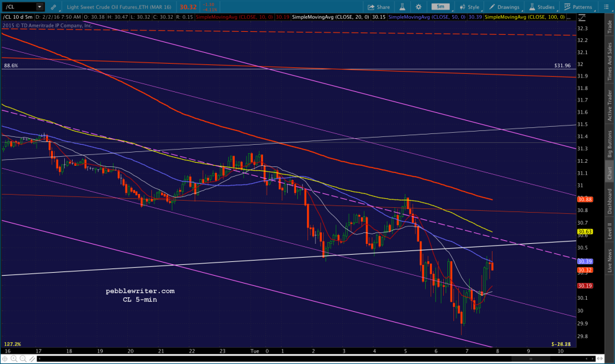Screen dimensions: 615x364
Task: Show the Live News side panel
Action: point(610,261)
